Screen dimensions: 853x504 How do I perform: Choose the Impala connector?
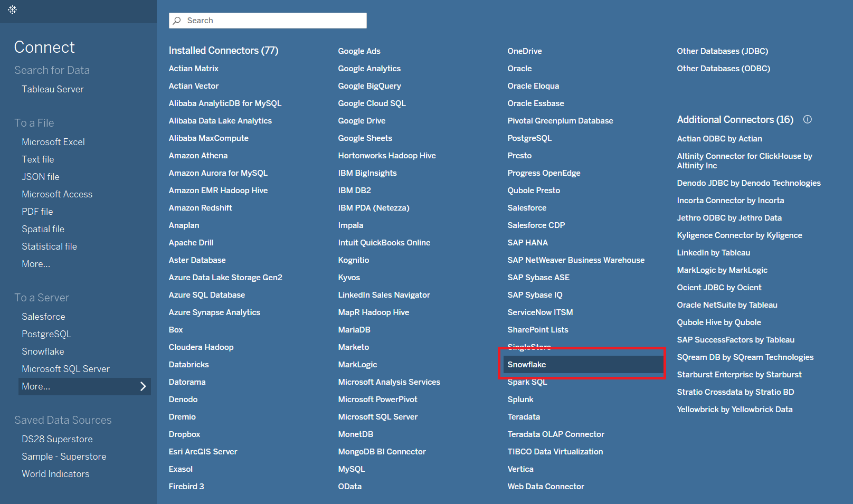pos(351,225)
